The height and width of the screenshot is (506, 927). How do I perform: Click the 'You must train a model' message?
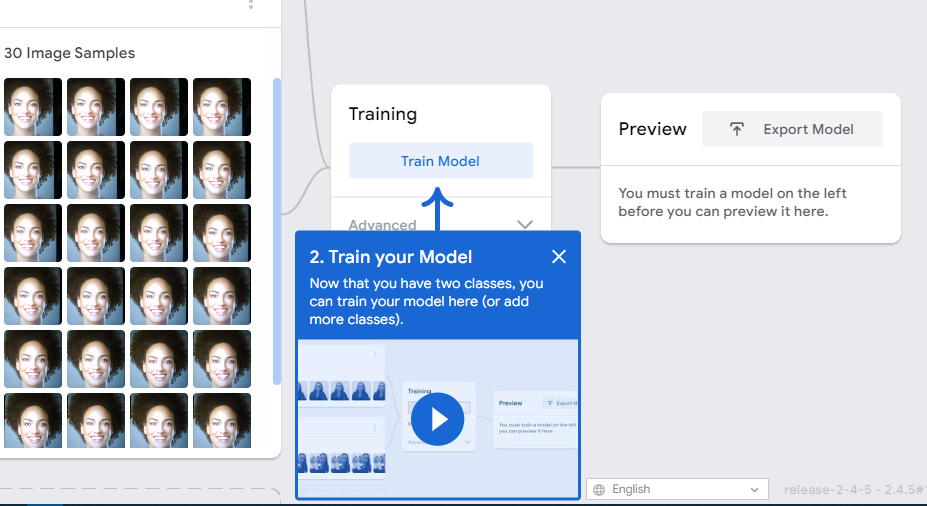[732, 202]
